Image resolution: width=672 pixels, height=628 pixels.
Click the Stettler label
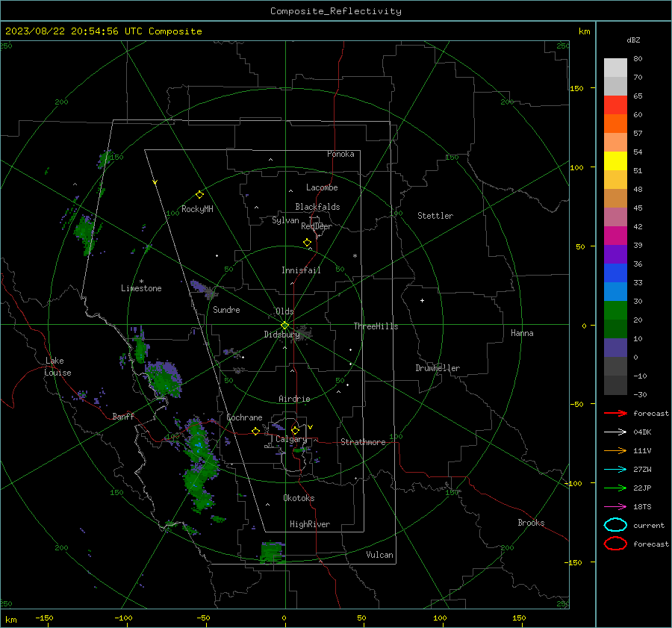(435, 216)
